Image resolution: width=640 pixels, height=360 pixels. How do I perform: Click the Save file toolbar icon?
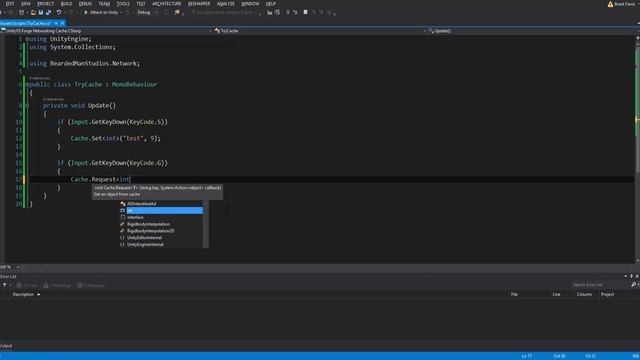click(41, 13)
